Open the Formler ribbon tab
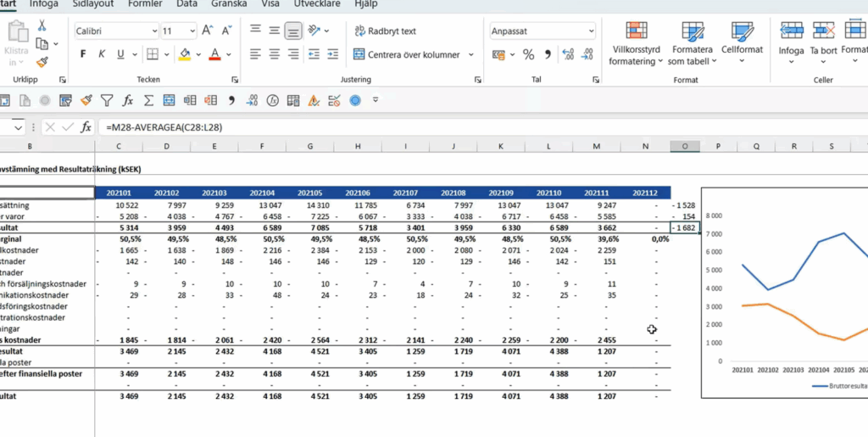 (145, 4)
